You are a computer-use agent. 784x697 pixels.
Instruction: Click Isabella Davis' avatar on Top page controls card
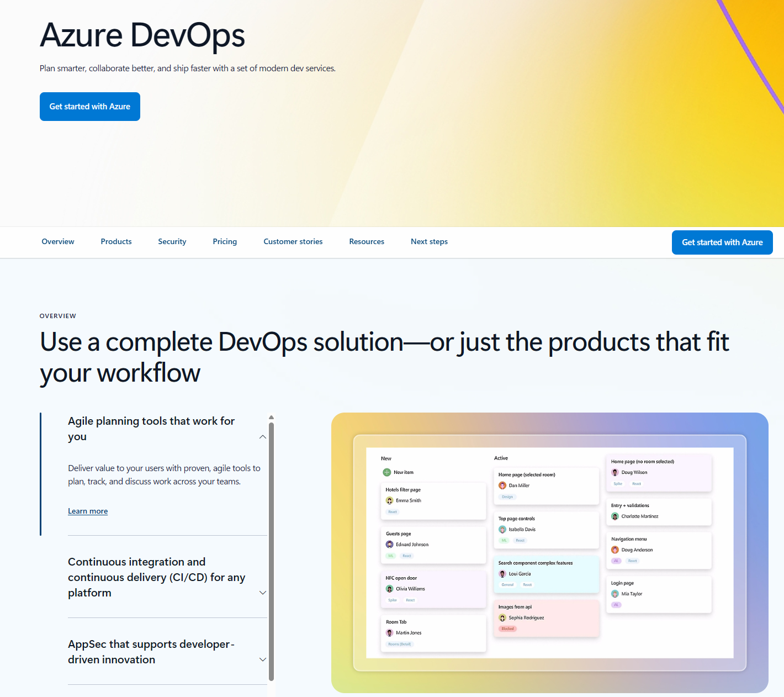(x=502, y=529)
